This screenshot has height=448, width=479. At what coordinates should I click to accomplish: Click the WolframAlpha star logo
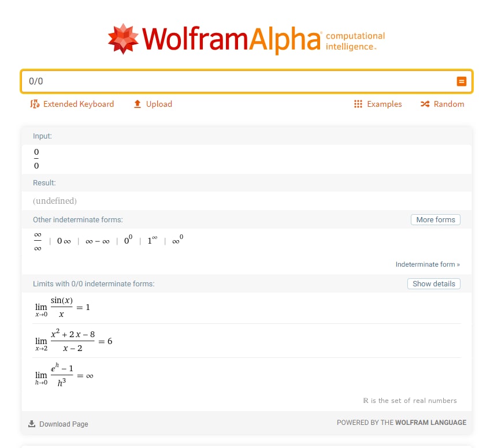(123, 39)
